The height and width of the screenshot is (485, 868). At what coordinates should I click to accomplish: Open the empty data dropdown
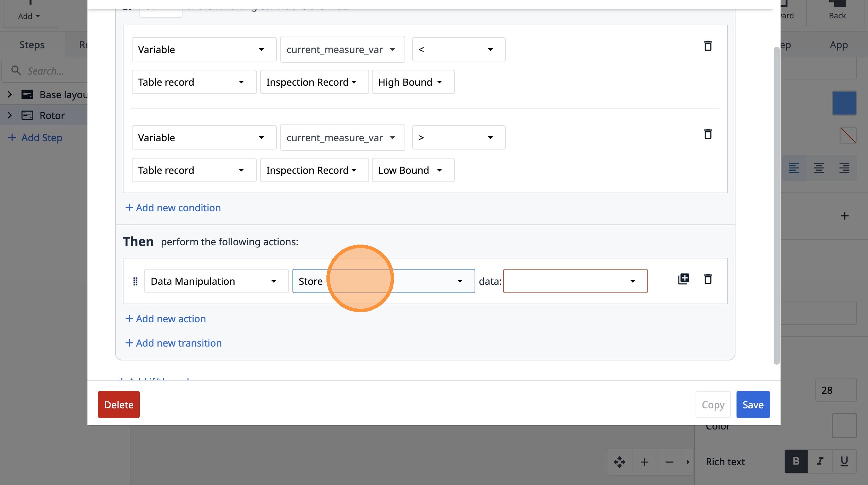click(575, 281)
